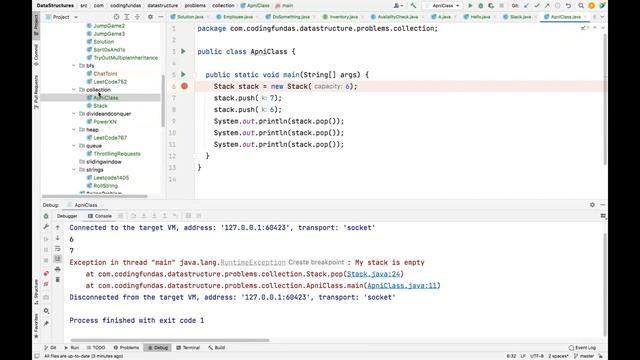Select LeetCode752 in project tree

tap(107, 82)
